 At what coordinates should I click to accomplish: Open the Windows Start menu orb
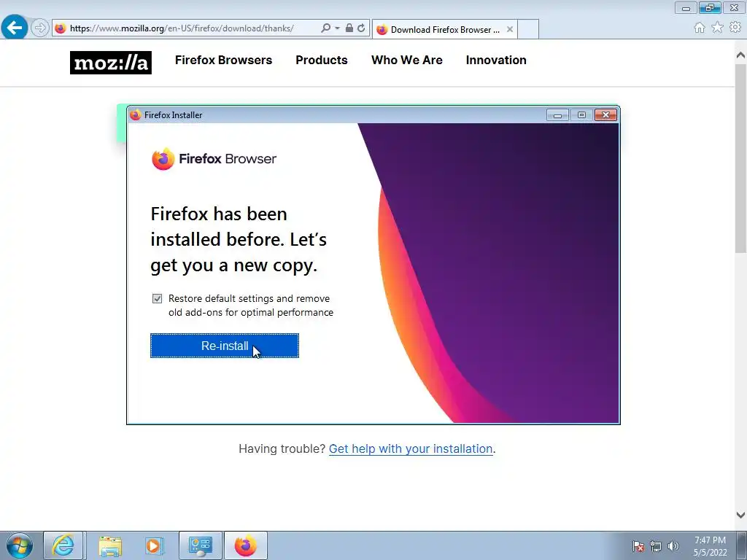tap(20, 545)
